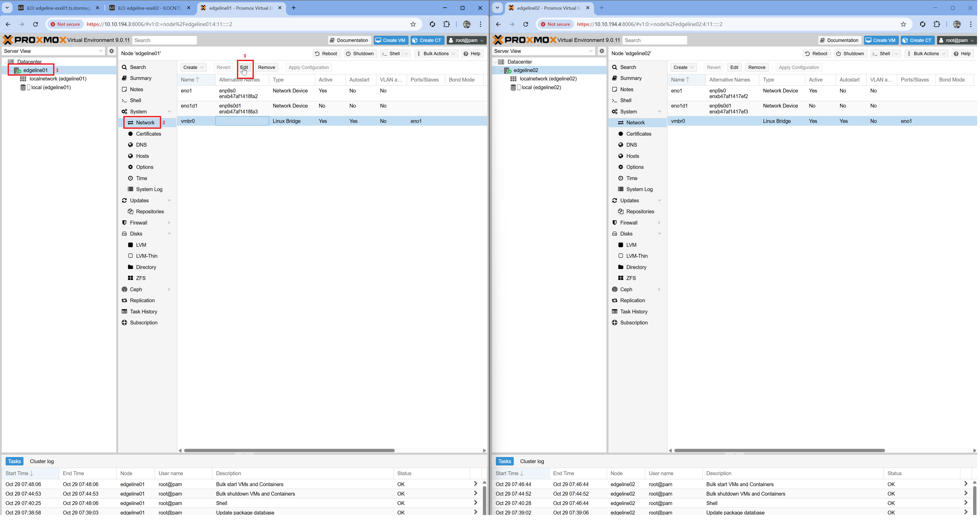Click Help button for node edgeline01

pyautogui.click(x=472, y=54)
